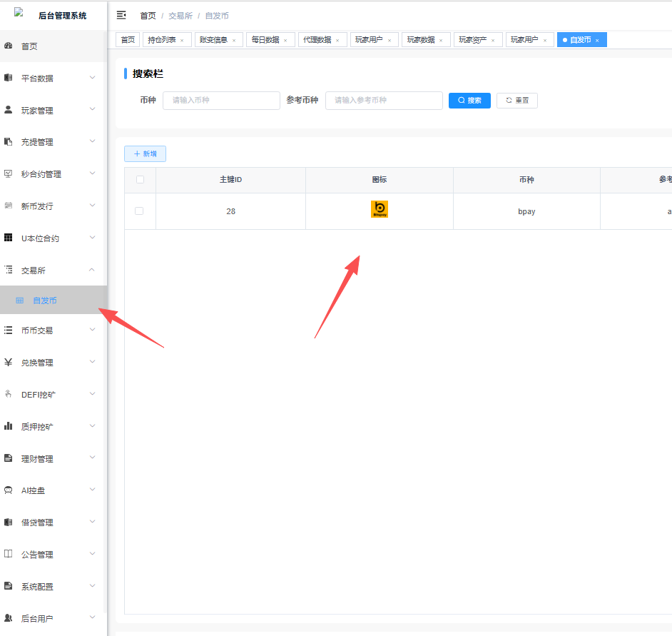The height and width of the screenshot is (636, 672).
Task: Click the 秒合约管理 chart icon
Action: [9, 173]
